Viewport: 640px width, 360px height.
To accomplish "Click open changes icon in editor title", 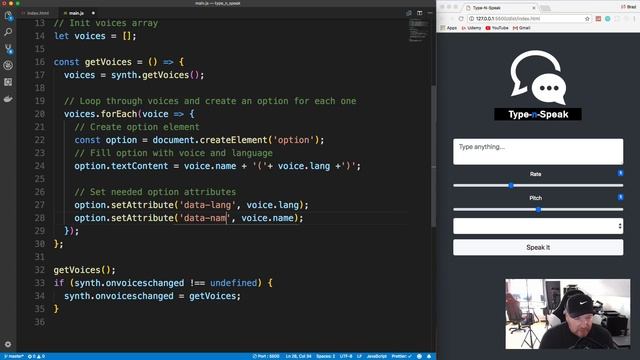I will pyautogui.click(x=409, y=13).
